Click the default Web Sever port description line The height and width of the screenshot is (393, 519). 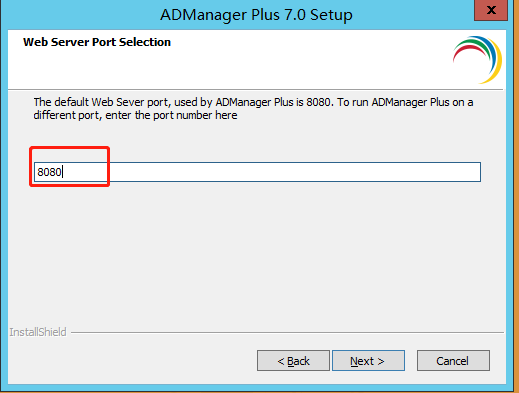253,102
